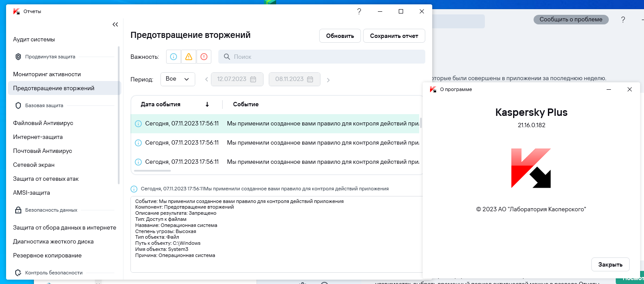Open Резервное копирование report
The image size is (644, 284).
pos(47,255)
